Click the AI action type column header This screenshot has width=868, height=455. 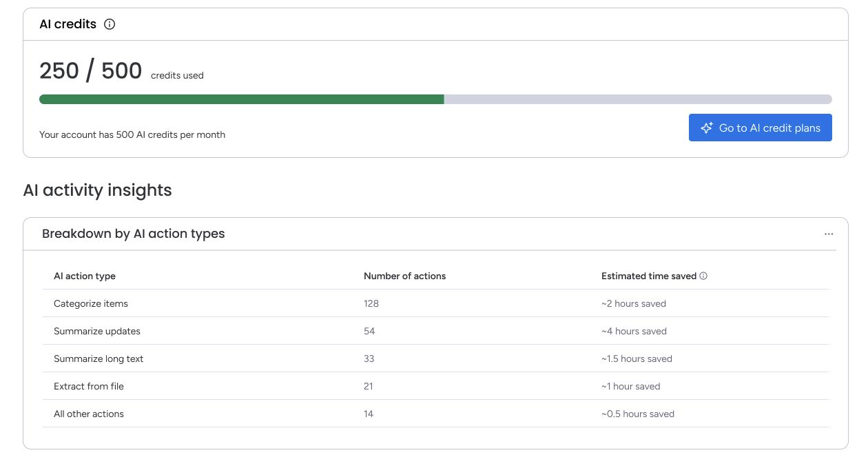tap(85, 276)
